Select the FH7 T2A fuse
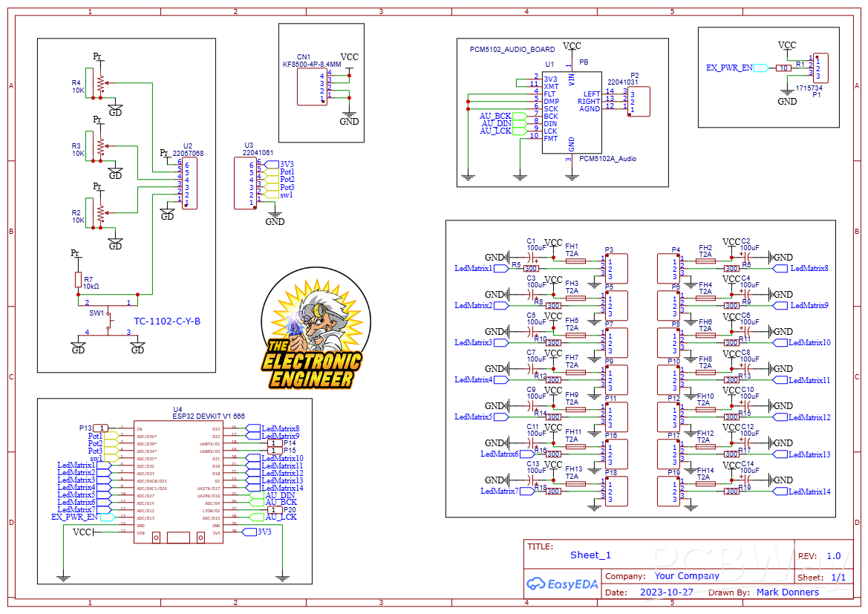 (576, 372)
